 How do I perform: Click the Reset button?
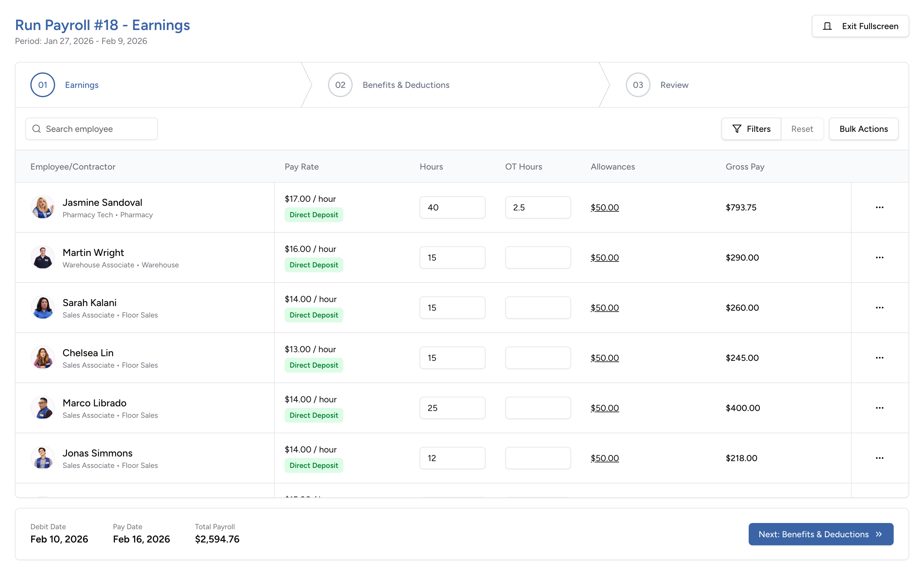click(802, 128)
